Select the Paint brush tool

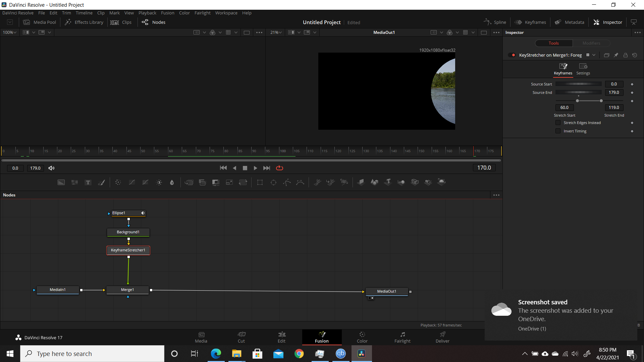click(101, 182)
